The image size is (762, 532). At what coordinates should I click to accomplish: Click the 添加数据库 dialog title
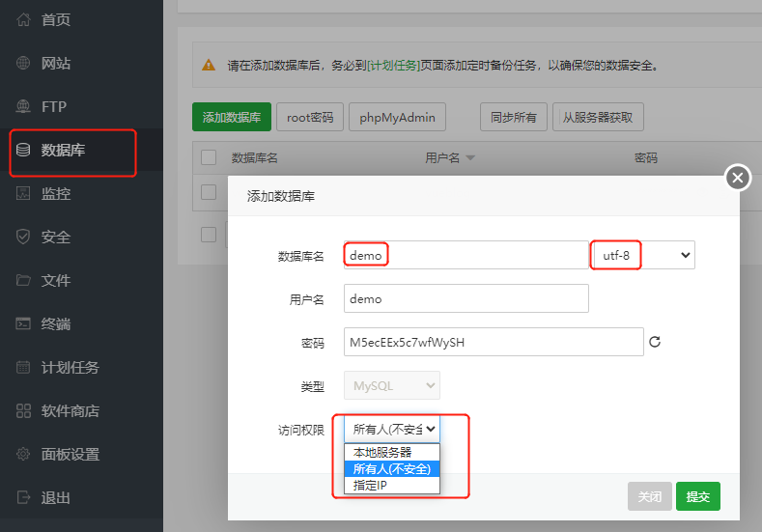[x=281, y=196]
